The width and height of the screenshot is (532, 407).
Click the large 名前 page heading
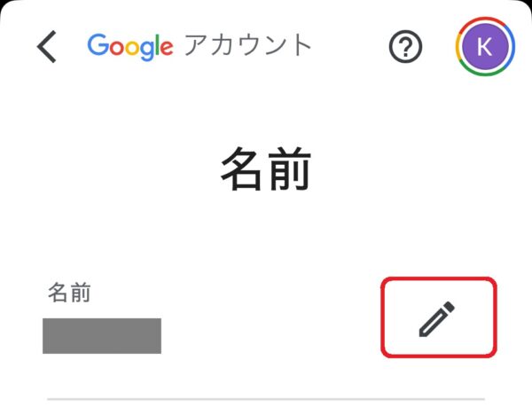click(x=266, y=168)
